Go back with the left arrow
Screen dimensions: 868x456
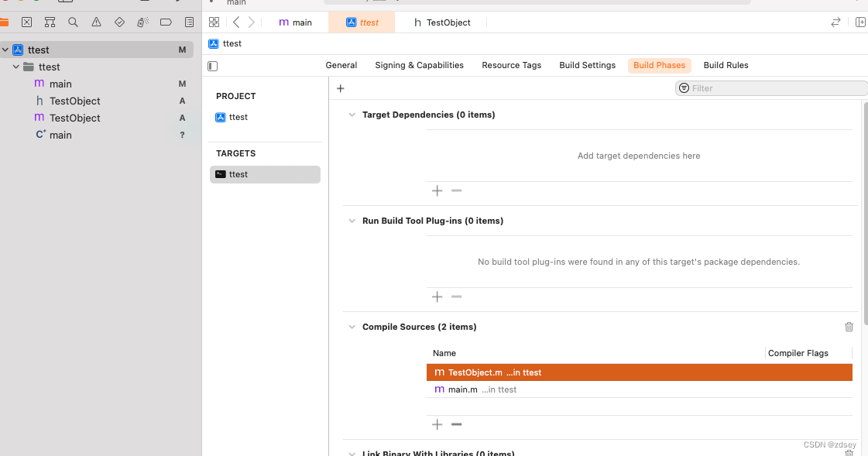point(236,22)
